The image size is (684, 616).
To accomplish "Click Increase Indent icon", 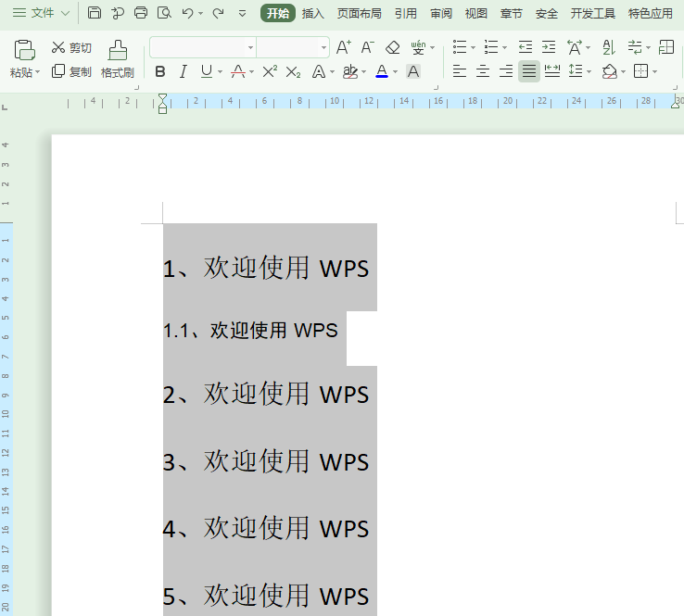I will click(x=549, y=47).
